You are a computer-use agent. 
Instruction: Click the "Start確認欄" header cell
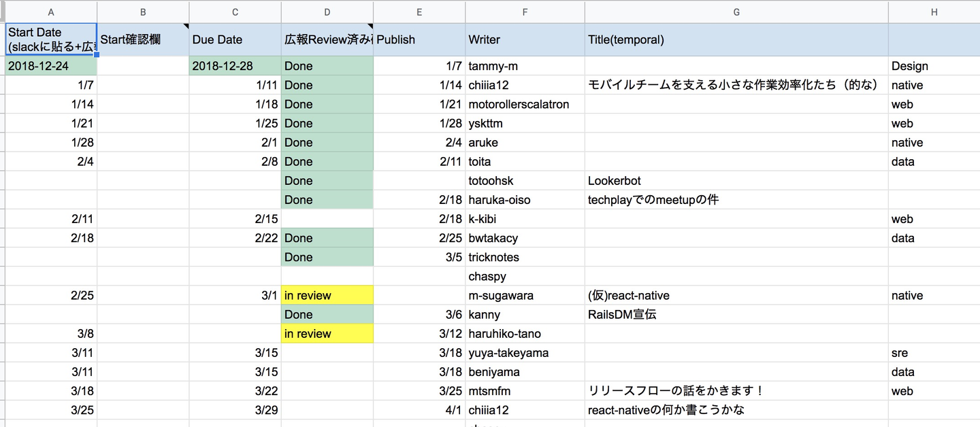coord(143,39)
